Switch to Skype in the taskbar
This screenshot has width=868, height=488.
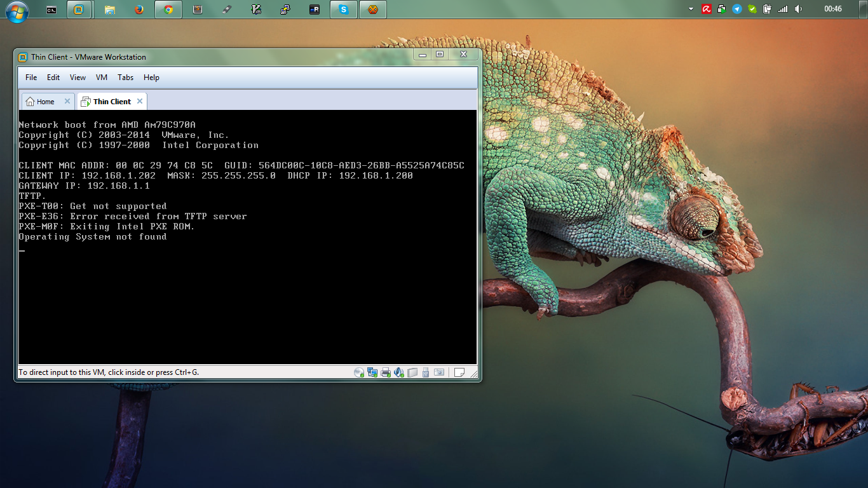tap(344, 10)
